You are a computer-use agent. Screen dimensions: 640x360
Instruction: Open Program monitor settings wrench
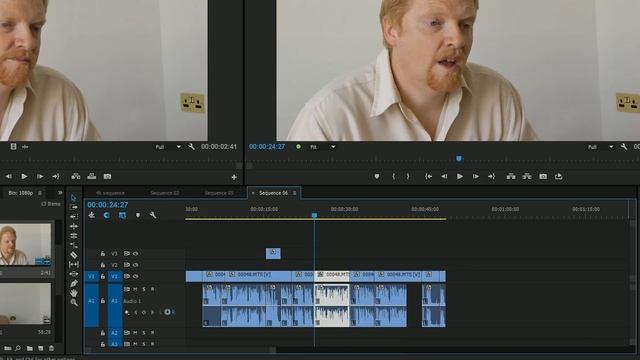coord(624,147)
